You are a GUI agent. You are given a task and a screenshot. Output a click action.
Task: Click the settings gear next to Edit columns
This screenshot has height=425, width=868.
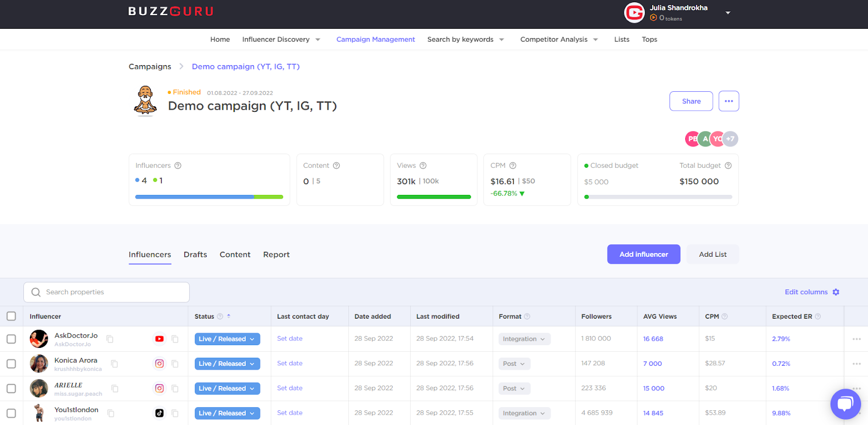click(836, 292)
